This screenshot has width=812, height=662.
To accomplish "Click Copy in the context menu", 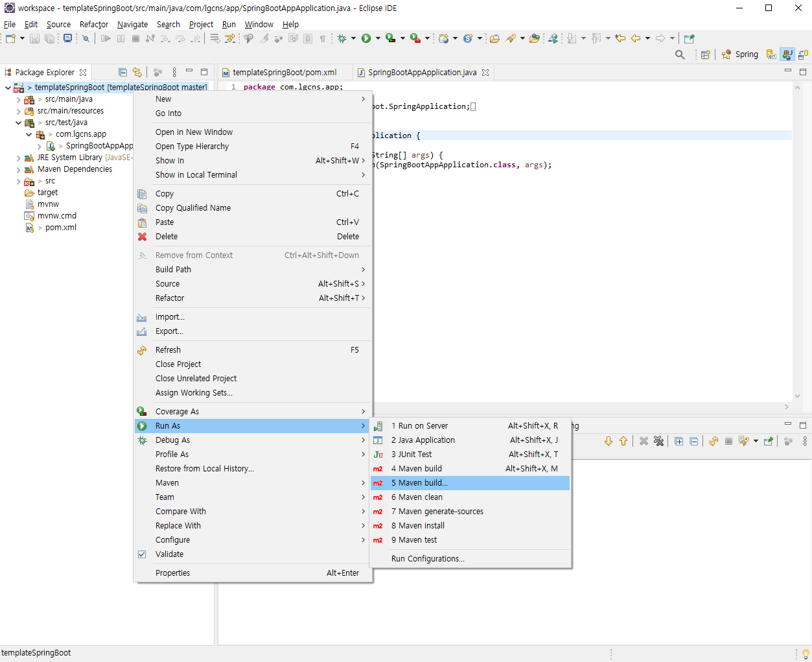I will (253, 194).
